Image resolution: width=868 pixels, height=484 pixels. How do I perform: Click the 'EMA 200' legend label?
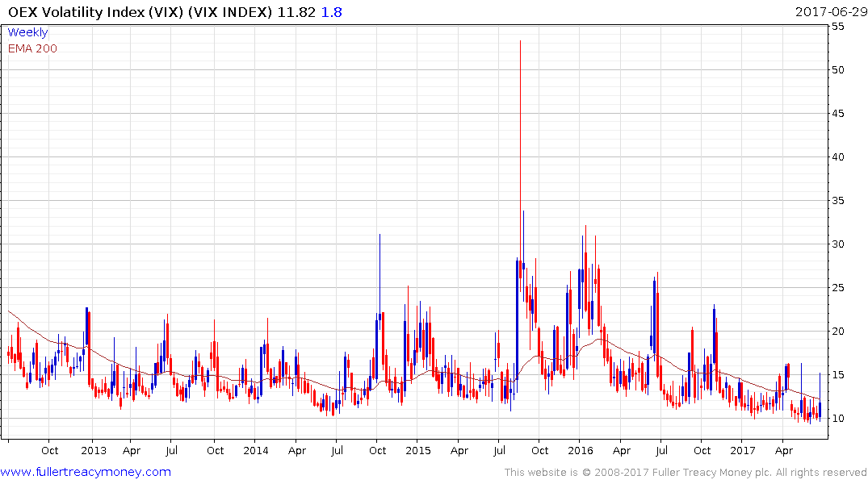click(x=32, y=48)
